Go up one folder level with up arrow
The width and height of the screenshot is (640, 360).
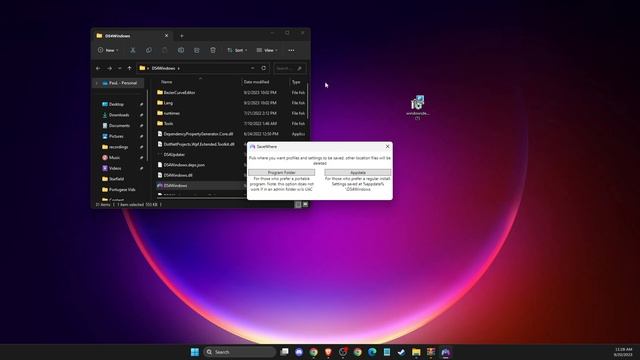click(129, 68)
